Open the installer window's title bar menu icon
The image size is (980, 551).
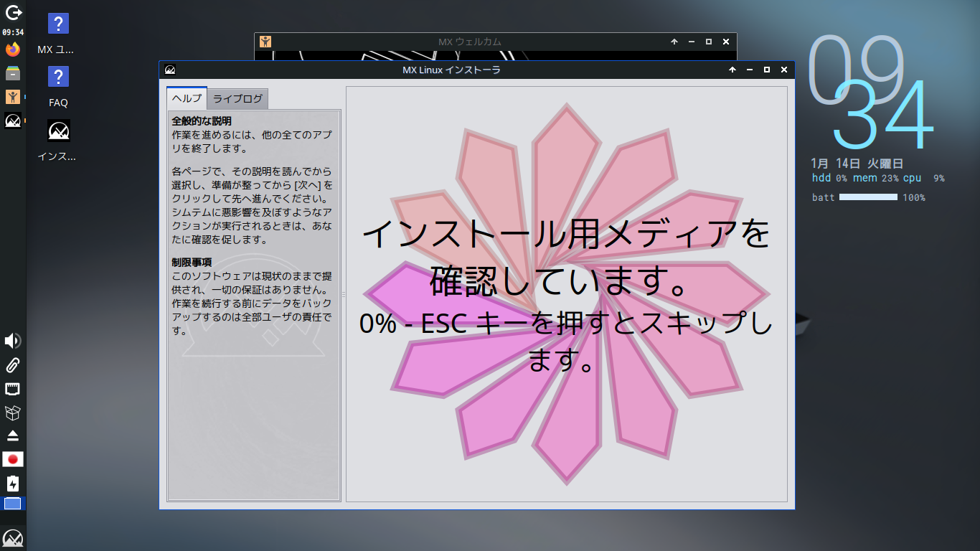tap(170, 70)
